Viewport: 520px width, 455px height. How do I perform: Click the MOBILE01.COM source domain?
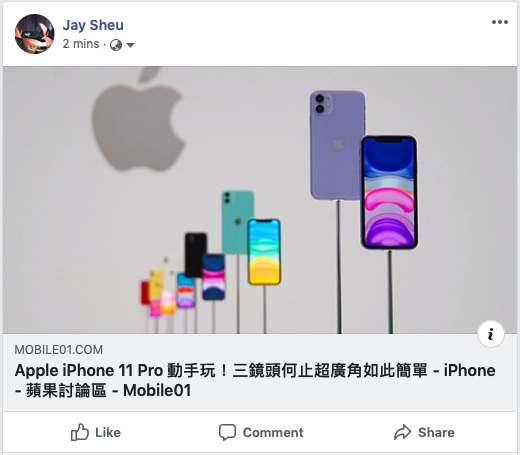click(x=59, y=350)
